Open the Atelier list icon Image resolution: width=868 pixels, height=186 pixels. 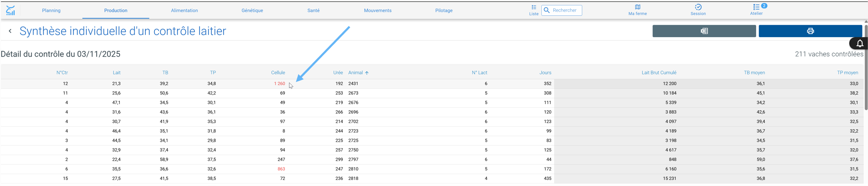pos(756,7)
